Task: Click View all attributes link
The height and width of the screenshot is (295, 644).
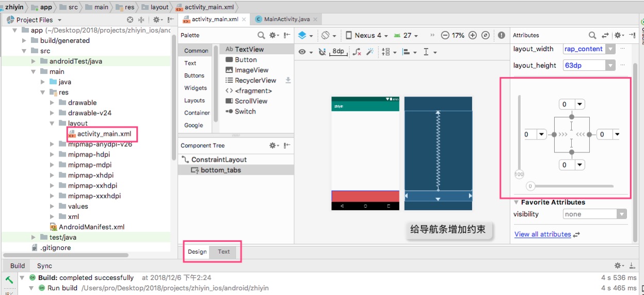Action: coord(543,234)
